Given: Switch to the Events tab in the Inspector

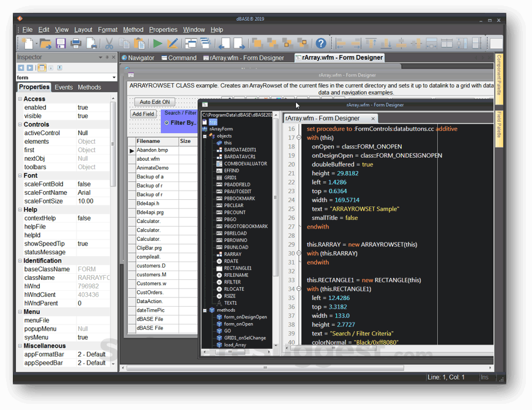Looking at the screenshot, I should point(63,87).
